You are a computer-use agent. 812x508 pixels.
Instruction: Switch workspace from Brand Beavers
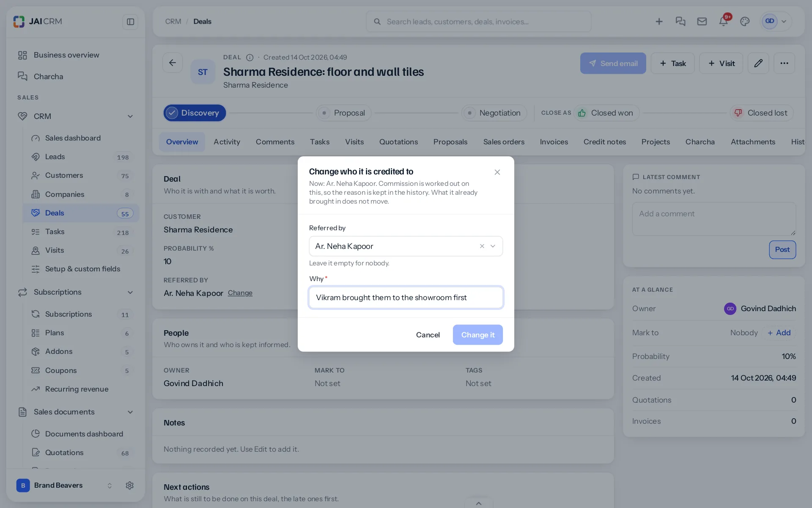click(x=65, y=486)
